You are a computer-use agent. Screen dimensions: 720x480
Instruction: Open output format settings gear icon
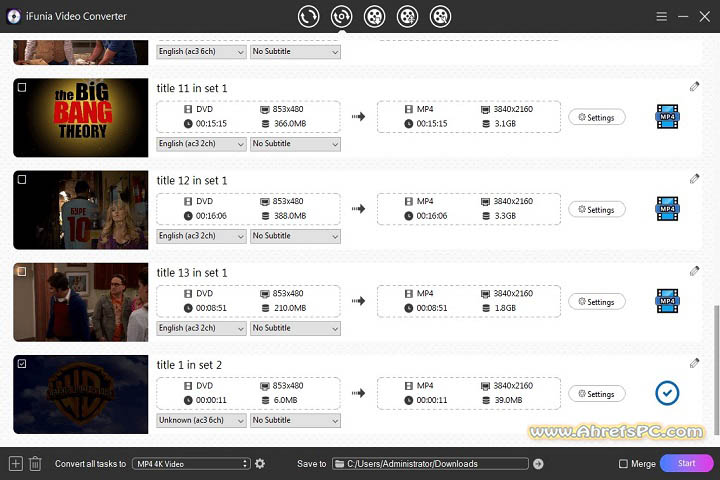click(x=260, y=463)
